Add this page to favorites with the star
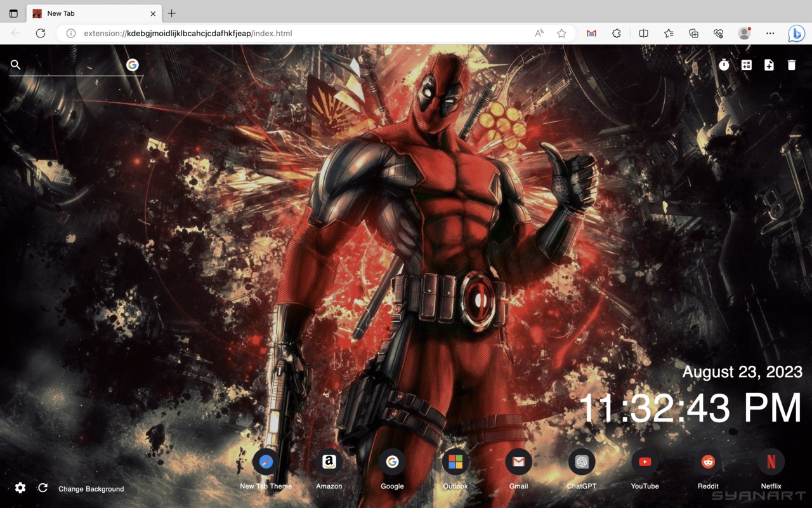The height and width of the screenshot is (508, 812). [561, 34]
